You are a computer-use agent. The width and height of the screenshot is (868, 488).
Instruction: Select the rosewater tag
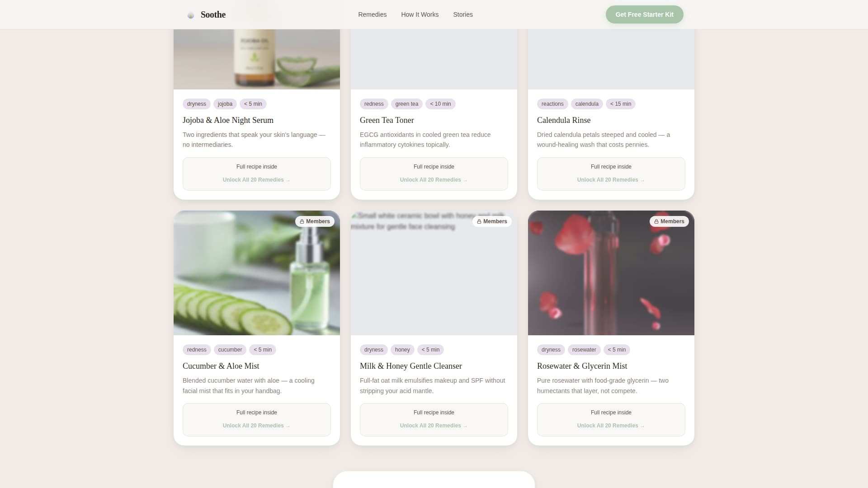584,350
